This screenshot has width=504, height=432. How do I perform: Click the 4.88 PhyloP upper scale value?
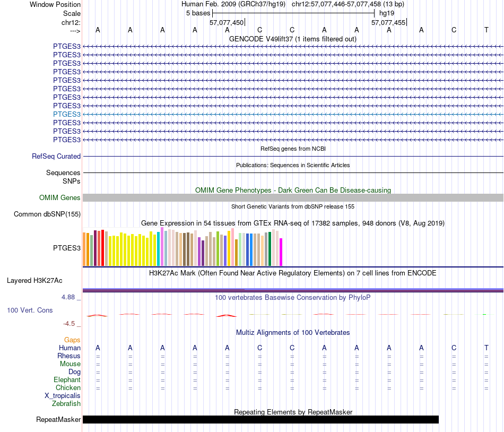tap(68, 297)
